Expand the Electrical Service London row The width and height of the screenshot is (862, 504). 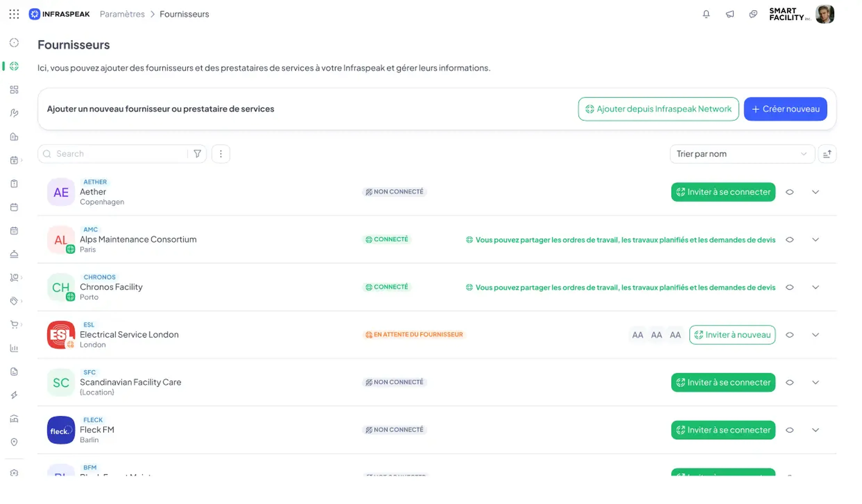pos(815,335)
